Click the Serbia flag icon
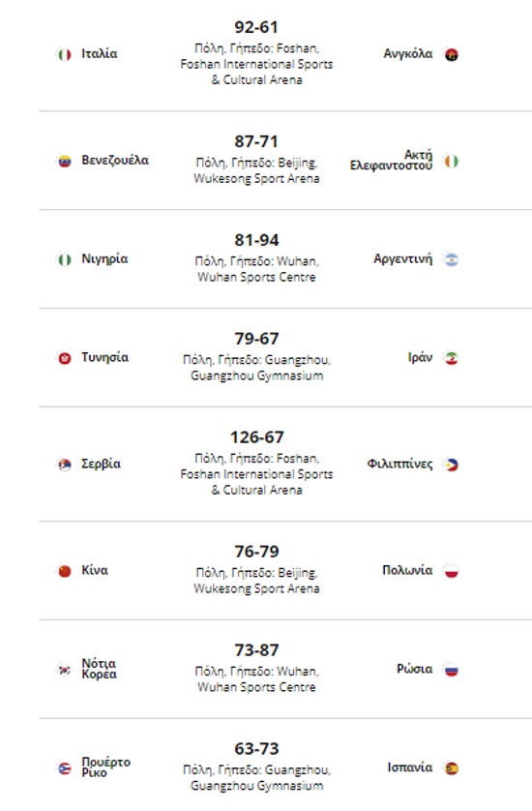The height and width of the screenshot is (811, 532). 64,465
